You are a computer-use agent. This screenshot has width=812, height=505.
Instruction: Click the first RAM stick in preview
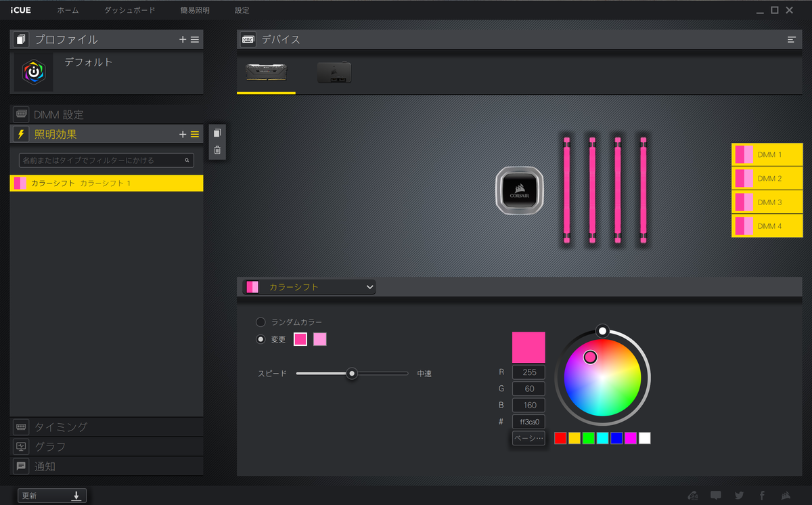566,190
